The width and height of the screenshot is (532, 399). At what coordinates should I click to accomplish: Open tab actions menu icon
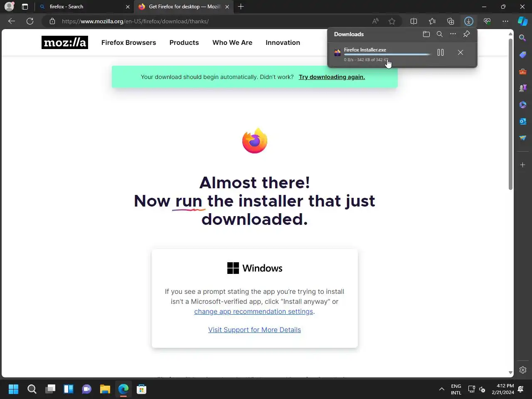(25, 7)
